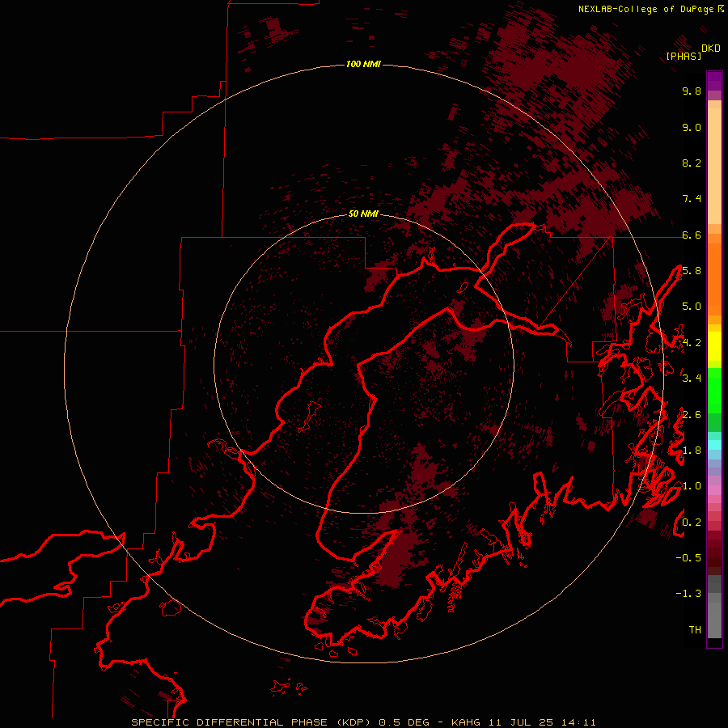Click the 4.2 value on the color scale
The image size is (728, 728).
point(692,343)
